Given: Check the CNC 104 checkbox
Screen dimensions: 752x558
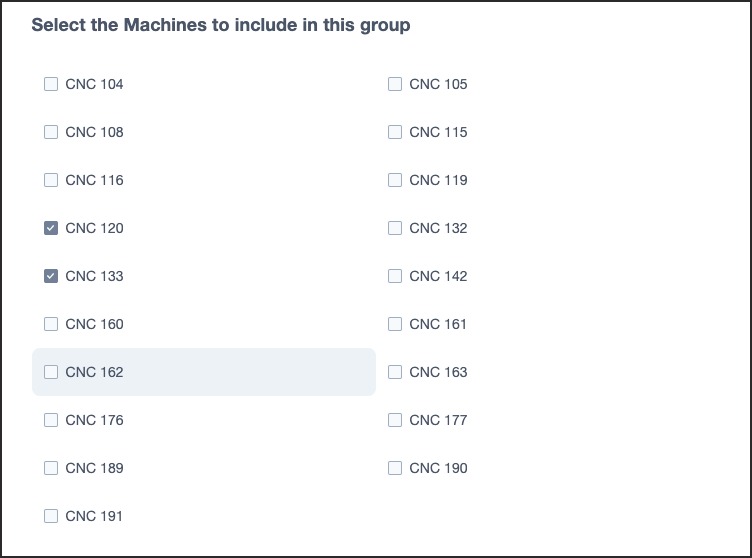Looking at the screenshot, I should tap(51, 84).
